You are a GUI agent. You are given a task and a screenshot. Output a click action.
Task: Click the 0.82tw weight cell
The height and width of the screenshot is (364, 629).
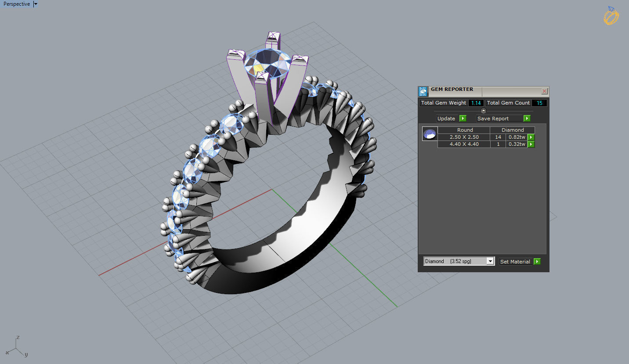pyautogui.click(x=517, y=137)
